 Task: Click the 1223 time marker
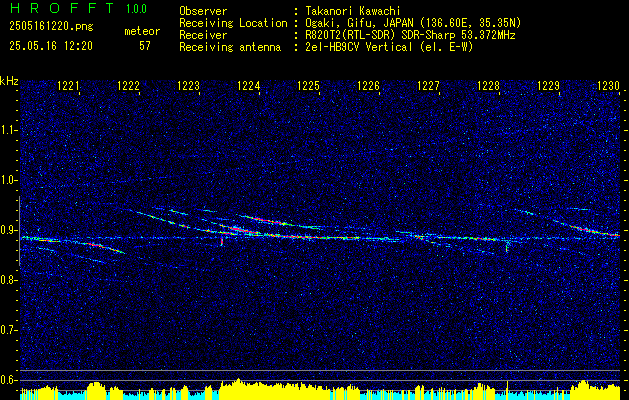pos(189,86)
